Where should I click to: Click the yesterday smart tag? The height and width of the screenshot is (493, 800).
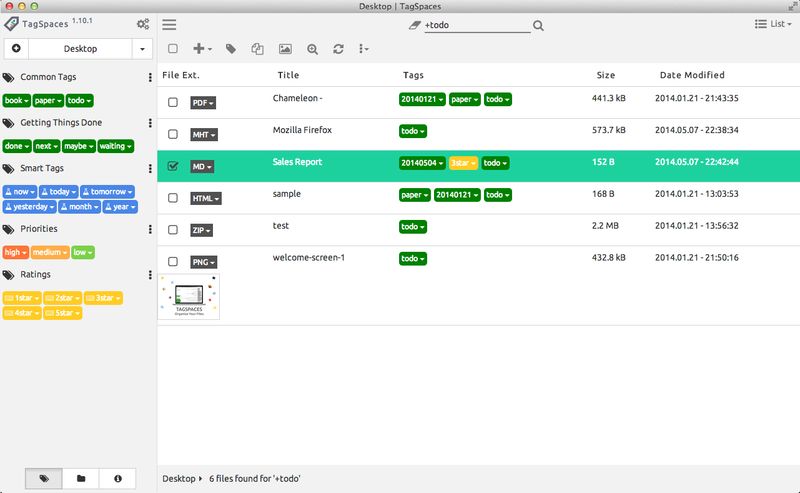(x=30, y=207)
